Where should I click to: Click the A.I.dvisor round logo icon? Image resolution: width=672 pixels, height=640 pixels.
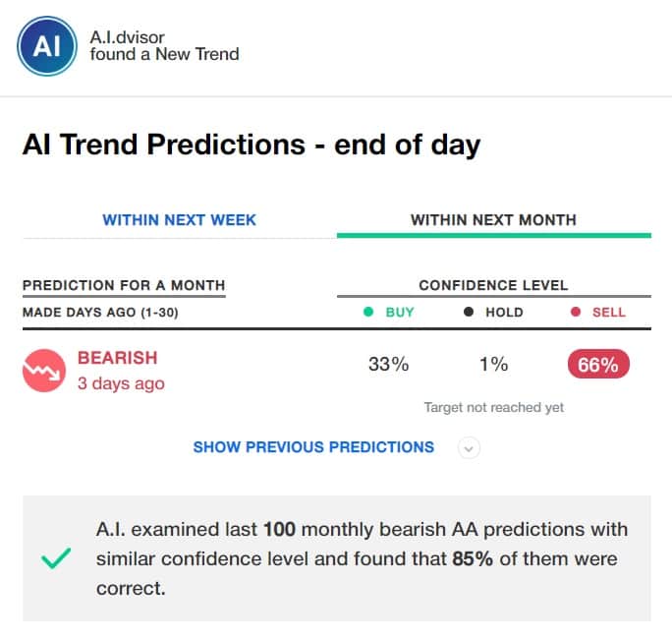point(47,44)
